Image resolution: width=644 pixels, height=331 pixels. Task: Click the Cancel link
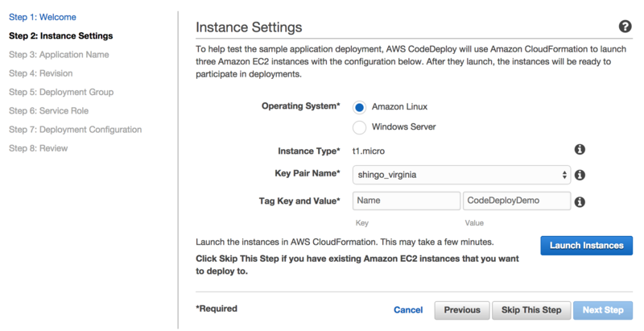click(x=408, y=310)
